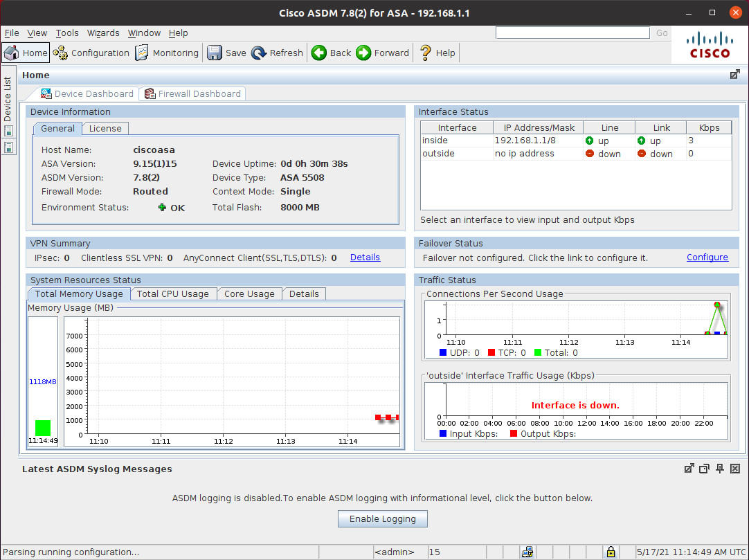Click the red TCP legend swatch
Viewport: 749px width, 560px height.
(491, 352)
